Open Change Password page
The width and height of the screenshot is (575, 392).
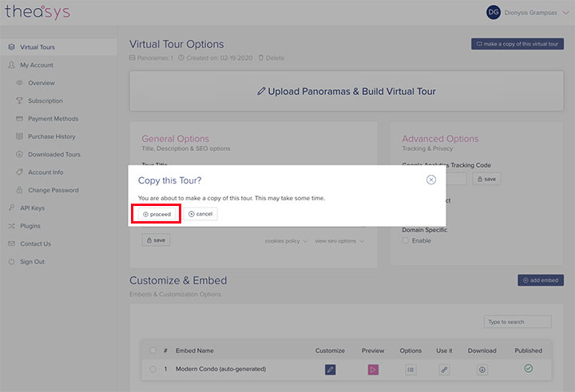(54, 190)
